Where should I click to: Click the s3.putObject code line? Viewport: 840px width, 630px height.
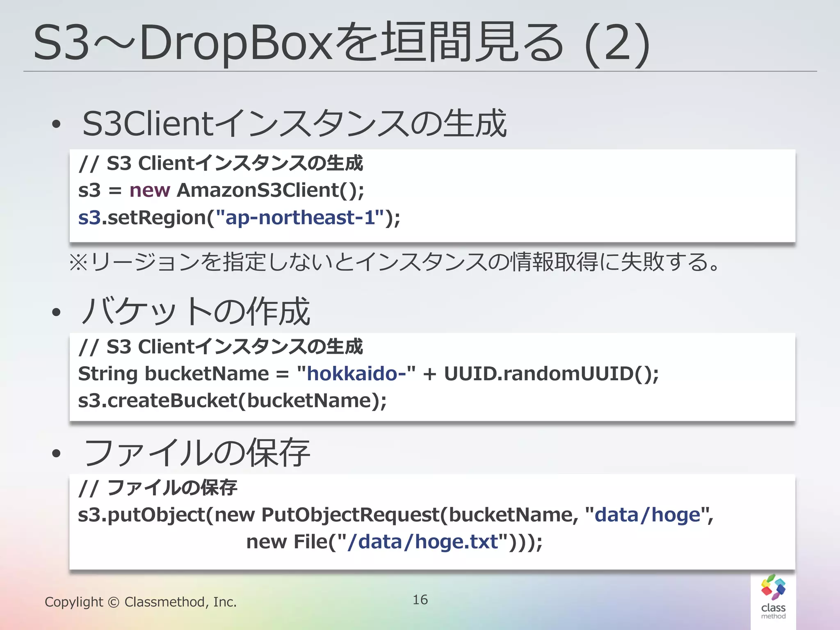(x=395, y=515)
